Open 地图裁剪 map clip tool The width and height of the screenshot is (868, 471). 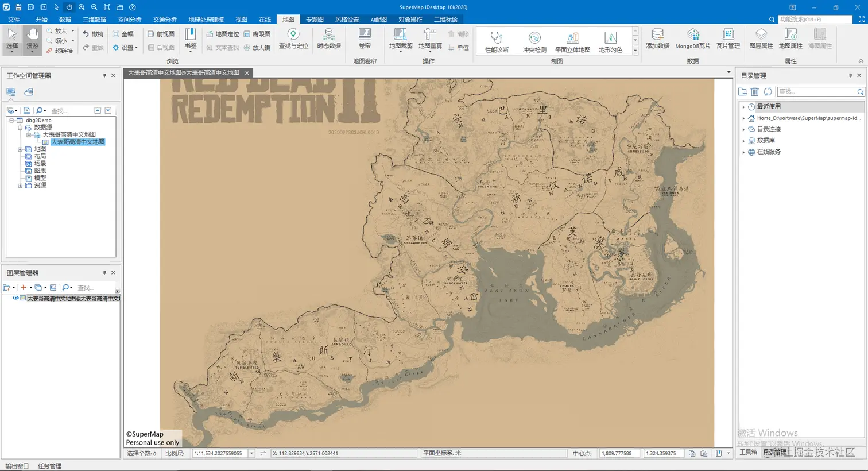click(x=401, y=39)
